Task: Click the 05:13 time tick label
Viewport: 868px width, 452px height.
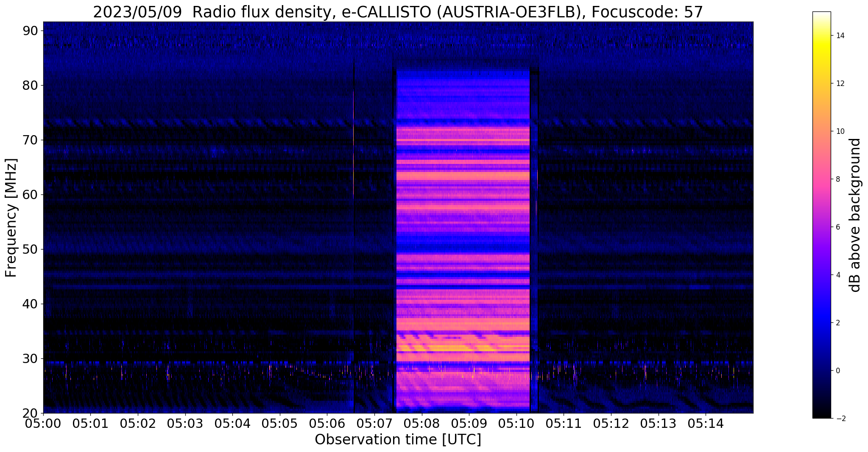Action: coord(659,424)
